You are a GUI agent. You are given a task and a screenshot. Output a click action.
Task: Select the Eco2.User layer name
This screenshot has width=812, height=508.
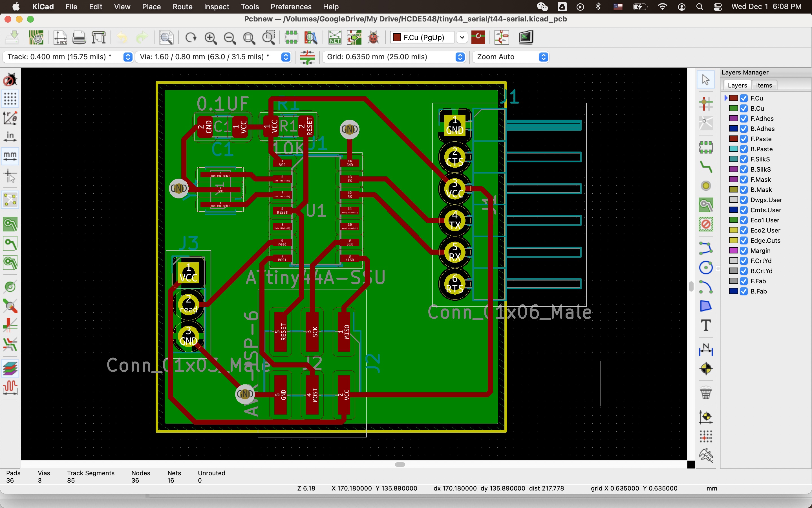click(x=765, y=230)
